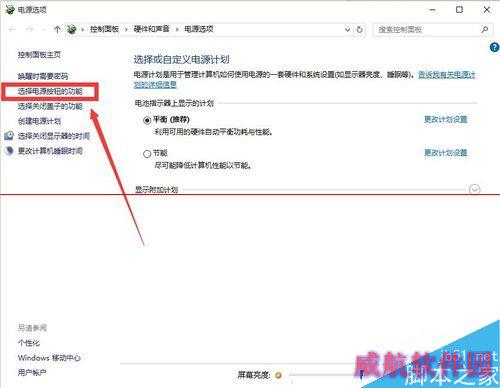Open dropdown after 控制面板 breadcrumb
Screen dimensions: 500x388
(126, 29)
